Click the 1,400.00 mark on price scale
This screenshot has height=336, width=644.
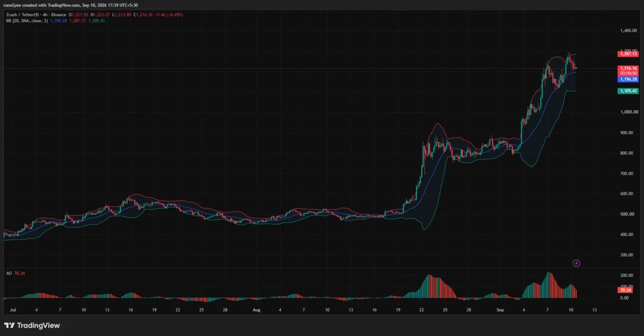click(x=629, y=30)
